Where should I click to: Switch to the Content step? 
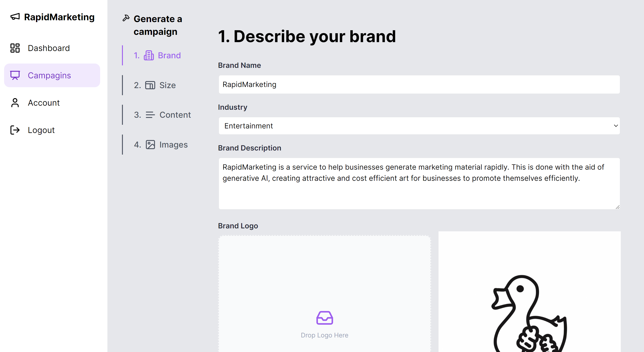162,115
